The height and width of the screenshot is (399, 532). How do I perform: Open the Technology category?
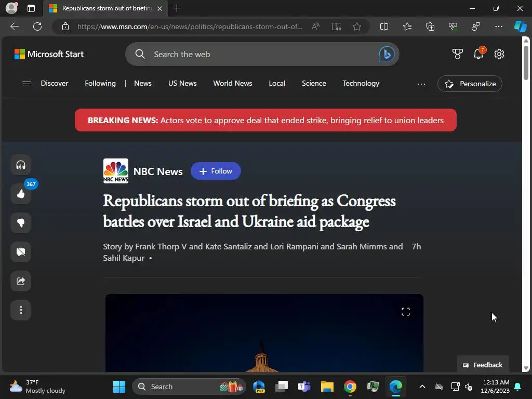361,84
